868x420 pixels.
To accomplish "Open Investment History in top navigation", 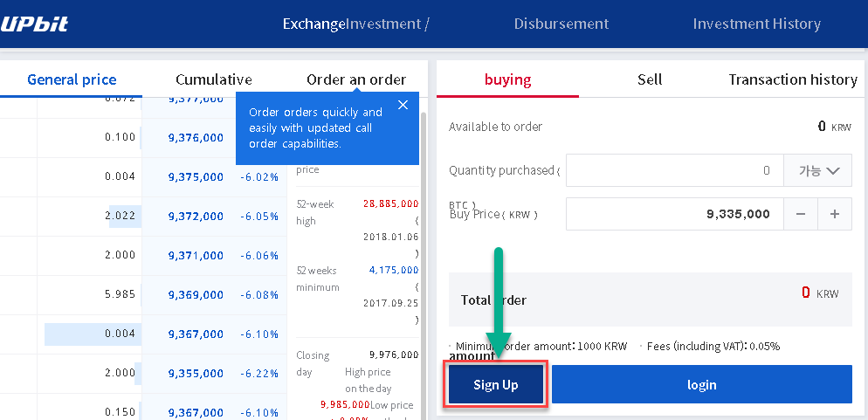I will click(757, 24).
